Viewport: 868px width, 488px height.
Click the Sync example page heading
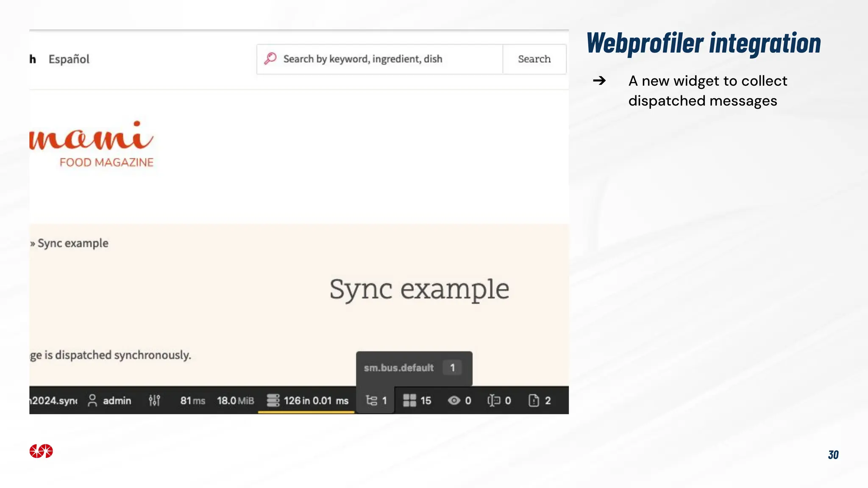tap(419, 290)
